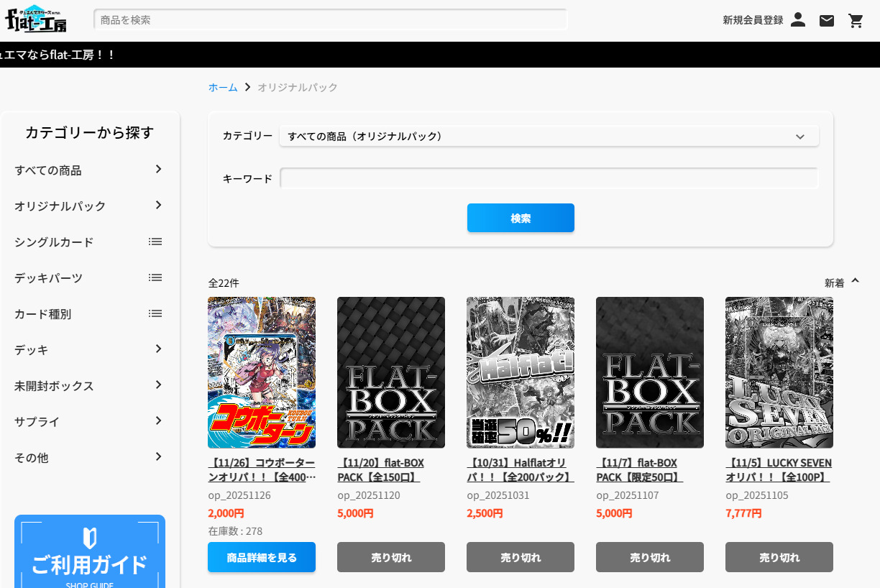Viewport: 880px width, 588px height.
Task: Click the list icon beside デッキパーツ
Action: (x=155, y=277)
